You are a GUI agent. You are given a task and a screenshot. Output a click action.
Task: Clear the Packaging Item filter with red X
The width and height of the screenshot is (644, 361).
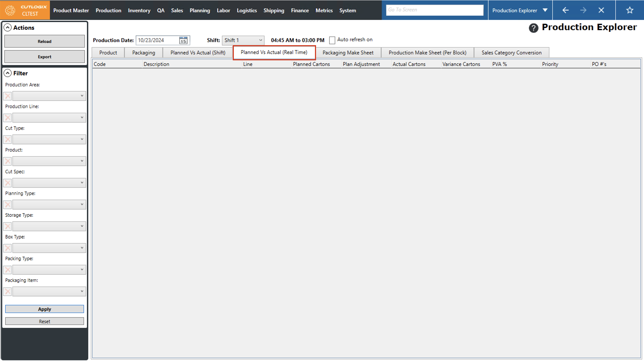coord(7,292)
